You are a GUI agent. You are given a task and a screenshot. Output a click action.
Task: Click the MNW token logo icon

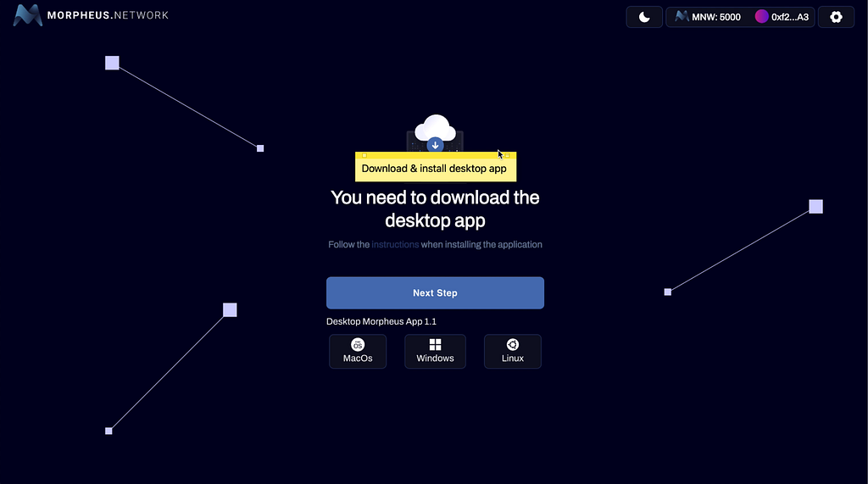tap(682, 17)
